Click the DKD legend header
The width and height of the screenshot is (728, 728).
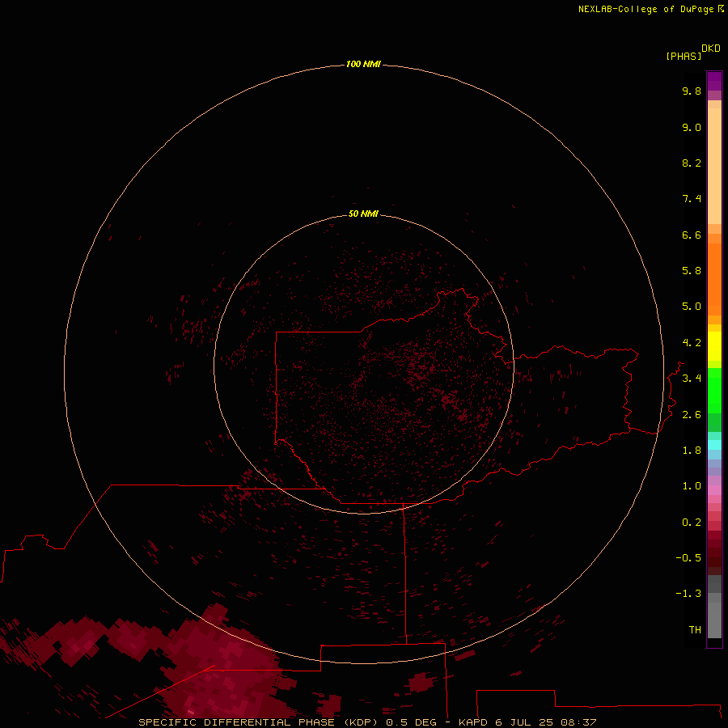pos(711,48)
